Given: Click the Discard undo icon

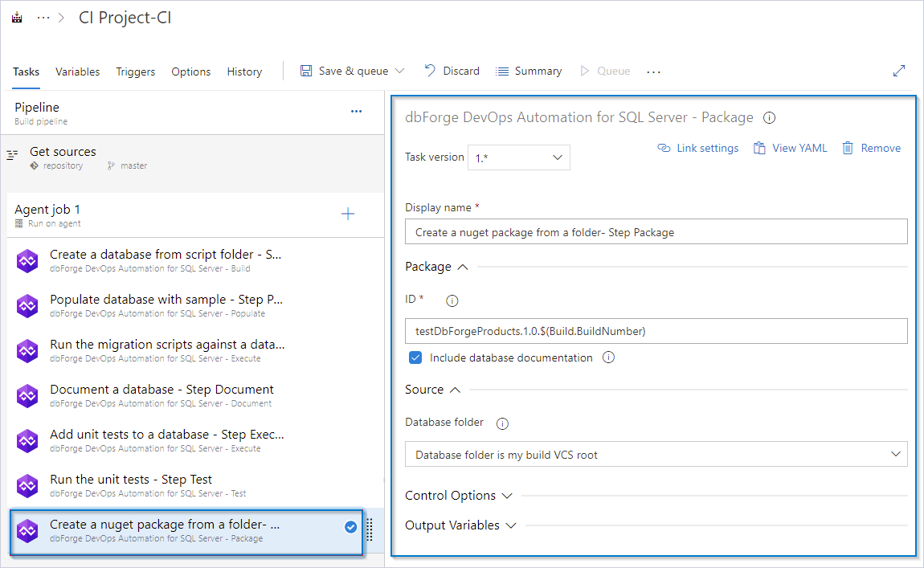Looking at the screenshot, I should click(x=430, y=71).
